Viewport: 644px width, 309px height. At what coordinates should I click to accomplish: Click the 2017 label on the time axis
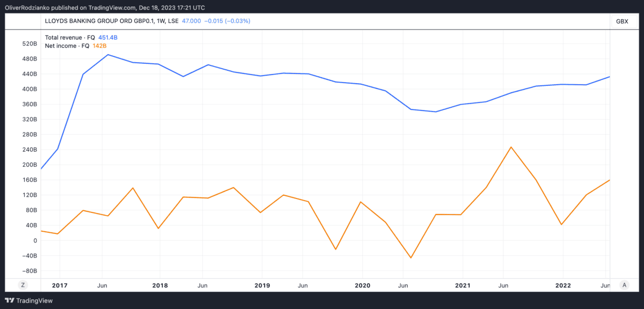tap(59, 285)
